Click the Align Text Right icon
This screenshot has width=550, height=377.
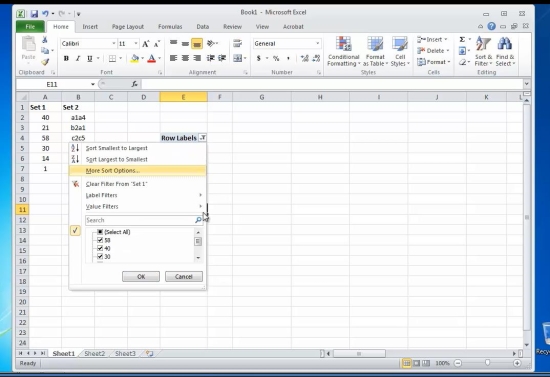(197, 58)
